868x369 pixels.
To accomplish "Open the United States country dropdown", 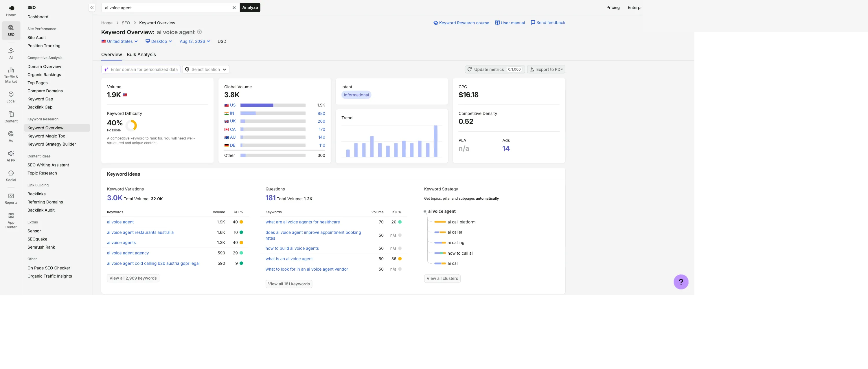I will (x=119, y=41).
